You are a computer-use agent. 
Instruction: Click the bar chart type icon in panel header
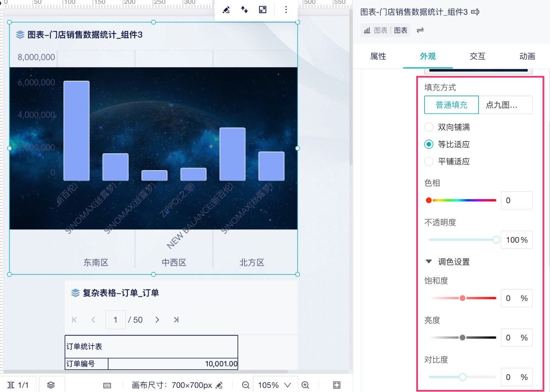tap(367, 30)
